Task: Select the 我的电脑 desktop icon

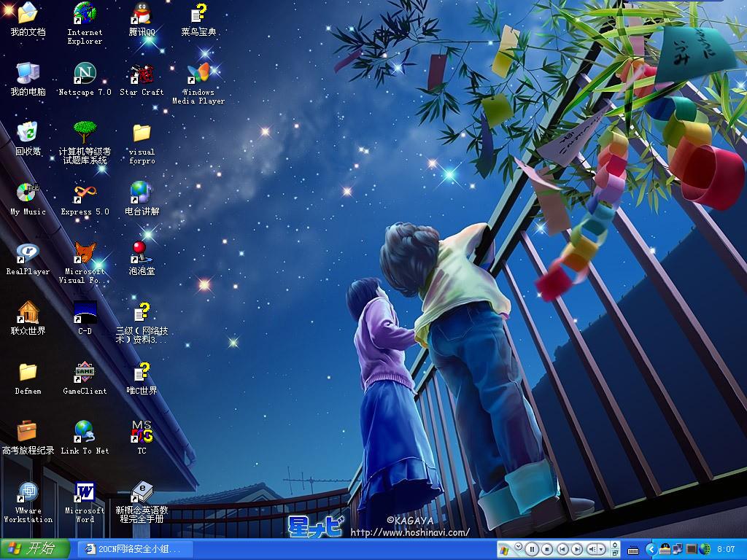Action: click(28, 79)
